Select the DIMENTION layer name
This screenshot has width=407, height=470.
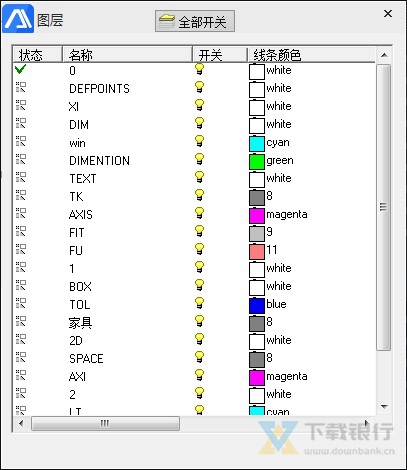coord(99,160)
